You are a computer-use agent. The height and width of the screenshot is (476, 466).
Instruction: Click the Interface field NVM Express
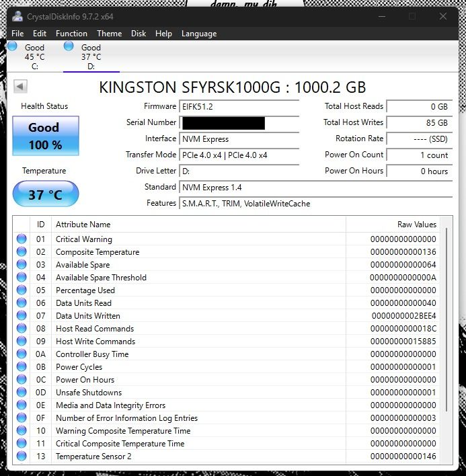[x=239, y=139]
